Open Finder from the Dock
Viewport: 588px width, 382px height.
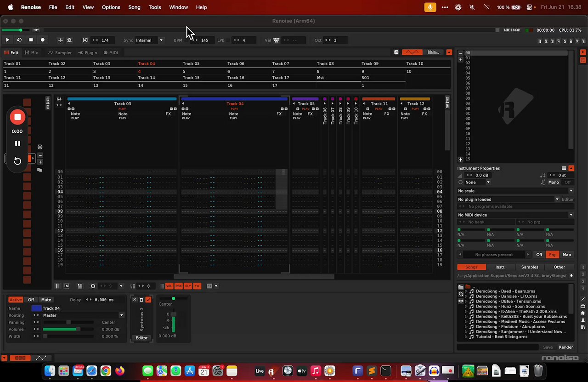click(50, 371)
